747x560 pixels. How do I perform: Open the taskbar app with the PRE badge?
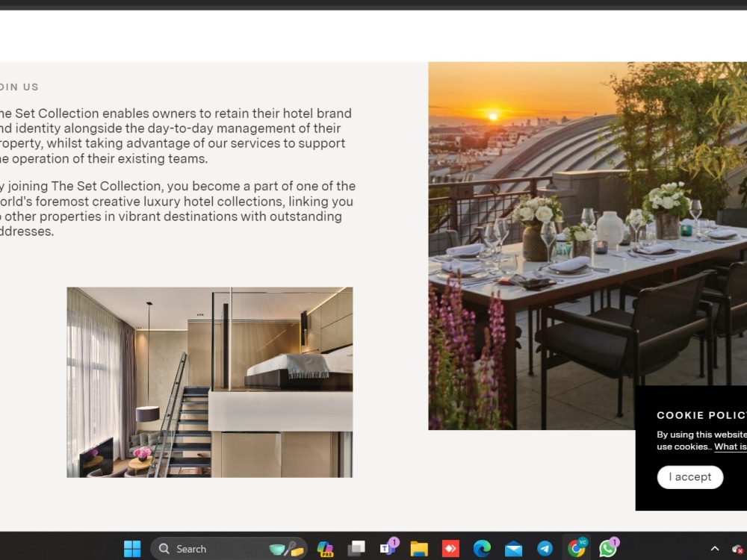[x=325, y=548]
